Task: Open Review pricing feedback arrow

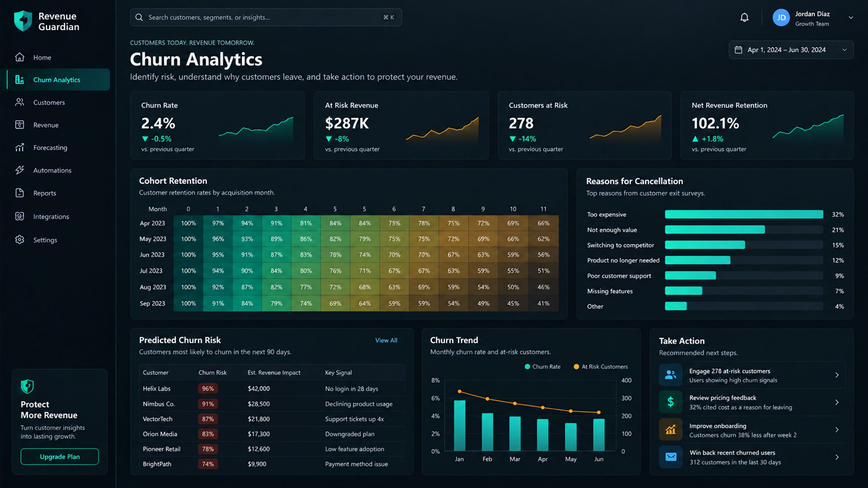Action: point(837,402)
